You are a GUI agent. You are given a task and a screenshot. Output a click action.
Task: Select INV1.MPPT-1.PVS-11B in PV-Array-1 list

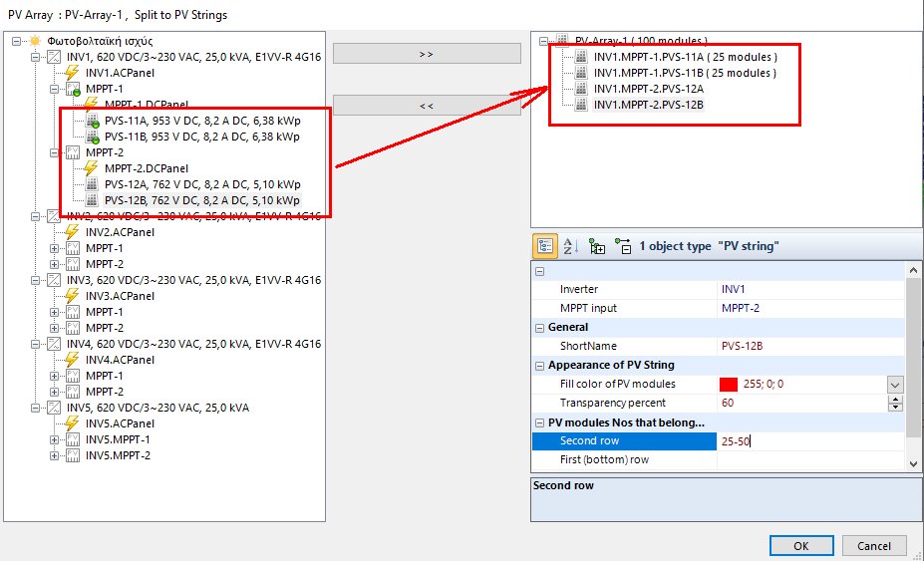coord(684,73)
